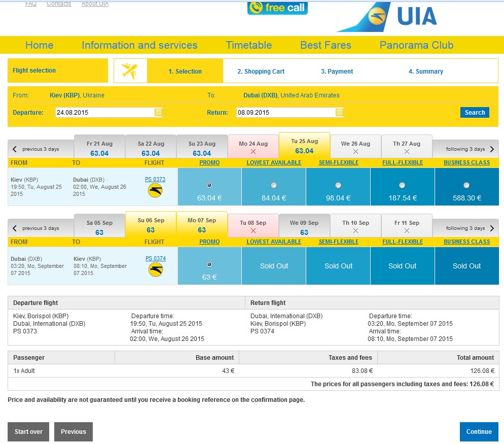
Task: Click the UIA airline logo
Action: point(387,16)
